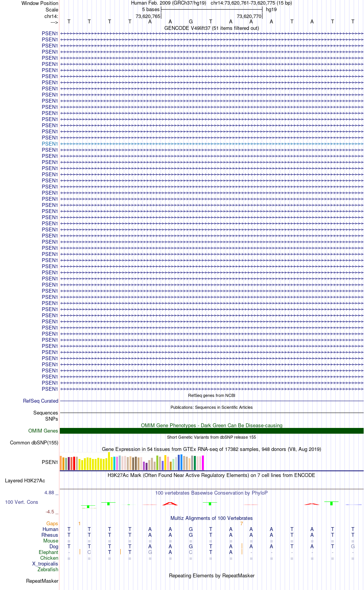The image size is (364, 590).
Task: Click the Rhesus alignment row label
Action: tap(50, 535)
